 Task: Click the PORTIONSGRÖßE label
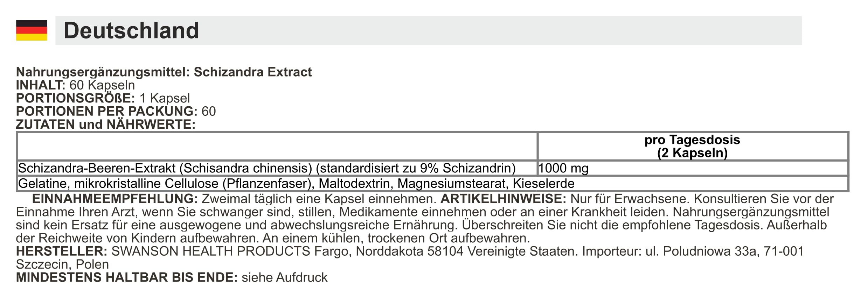pyautogui.click(x=76, y=98)
